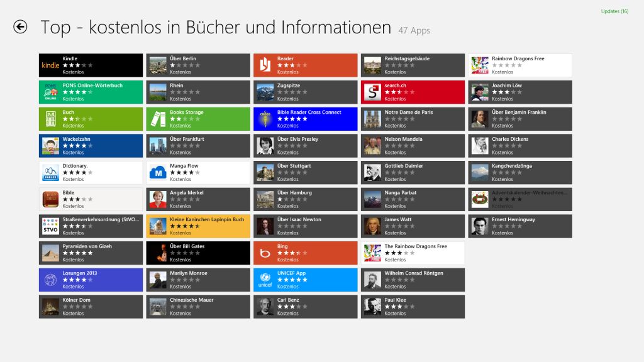Open the Nelson Mandela thumbnail
Screen dimensions: 644x362
coord(373,146)
